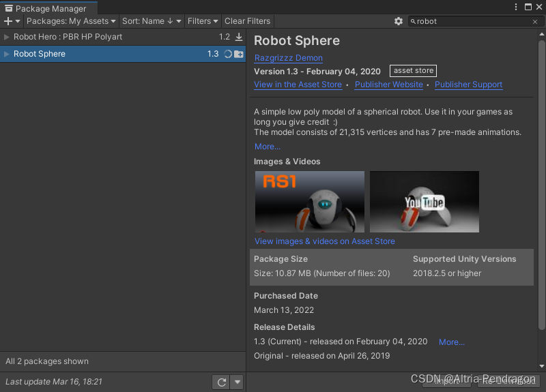Clear the search field with the x icon
The width and height of the screenshot is (546, 392).
pyautogui.click(x=535, y=22)
